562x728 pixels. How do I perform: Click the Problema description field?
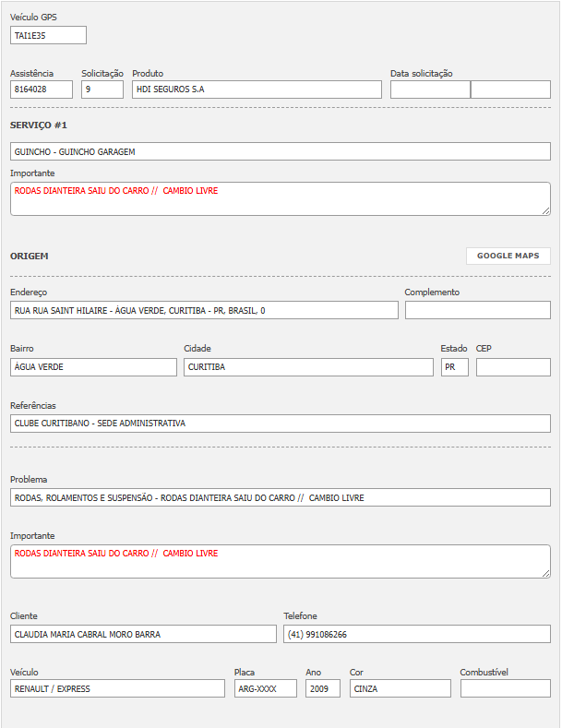[280, 498]
